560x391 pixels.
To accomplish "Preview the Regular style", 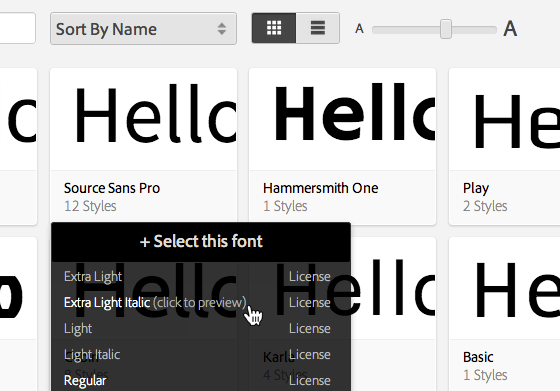I will pyautogui.click(x=85, y=381).
